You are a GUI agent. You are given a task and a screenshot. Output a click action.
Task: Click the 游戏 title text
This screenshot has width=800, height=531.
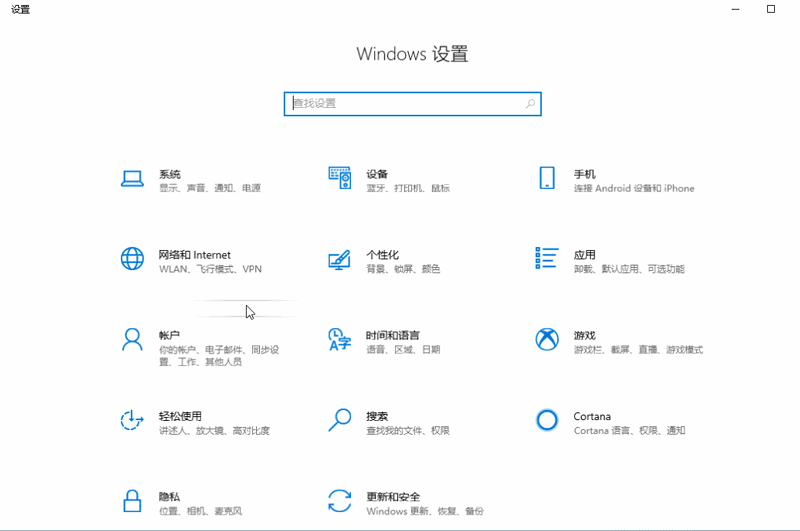coord(585,336)
